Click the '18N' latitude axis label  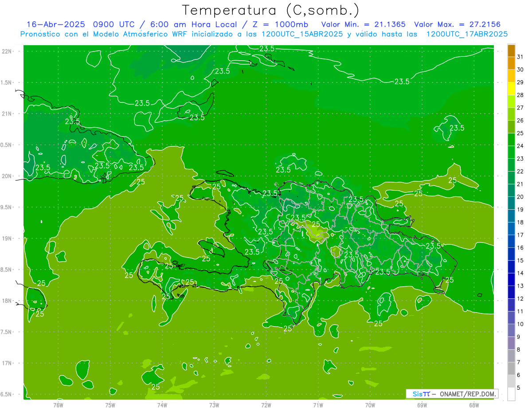point(7,301)
